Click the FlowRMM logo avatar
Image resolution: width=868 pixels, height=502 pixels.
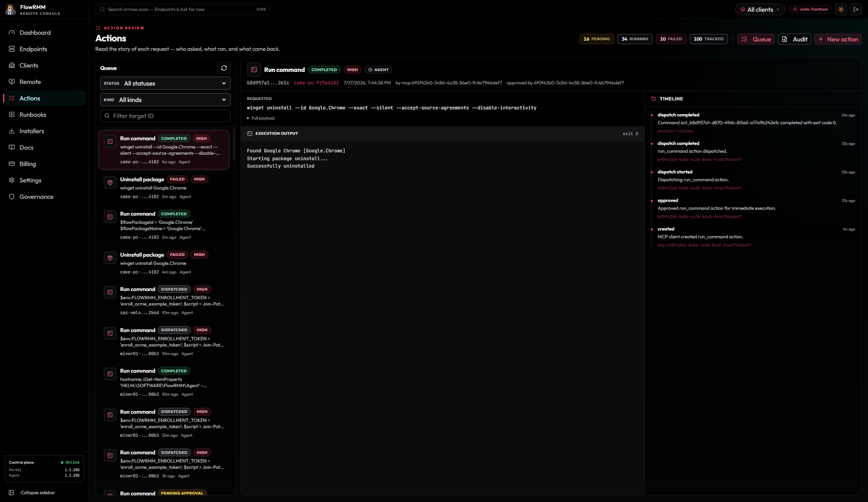(11, 9)
